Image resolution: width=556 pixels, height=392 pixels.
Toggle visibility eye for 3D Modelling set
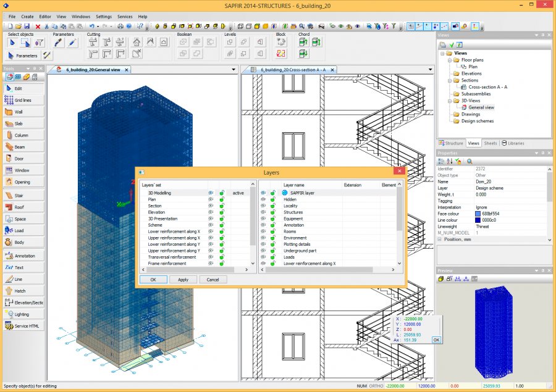click(211, 193)
